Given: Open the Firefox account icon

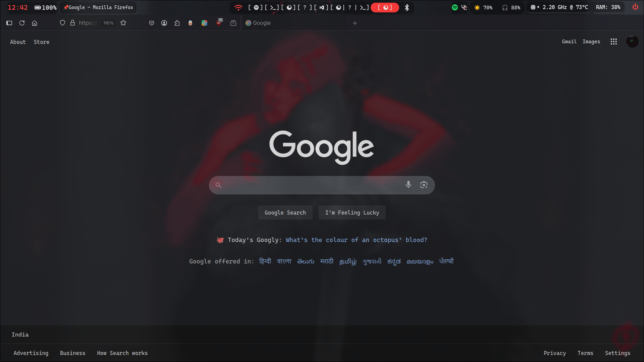Looking at the screenshot, I should [x=164, y=23].
